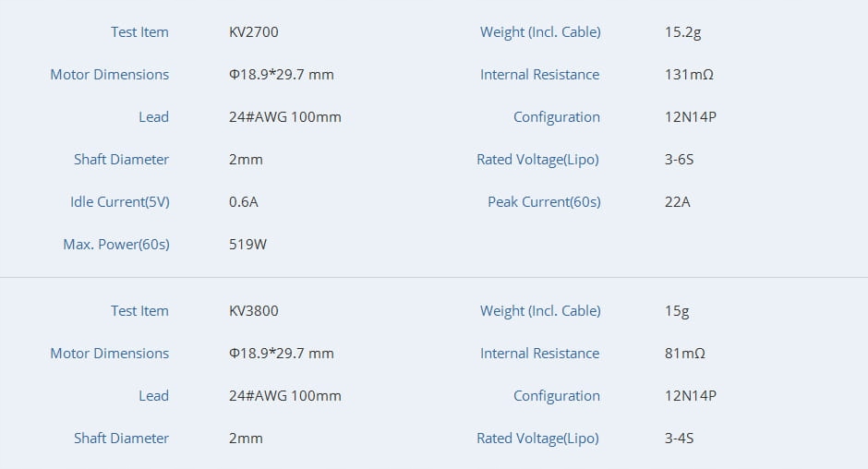Select the 519W max power value

click(247, 244)
